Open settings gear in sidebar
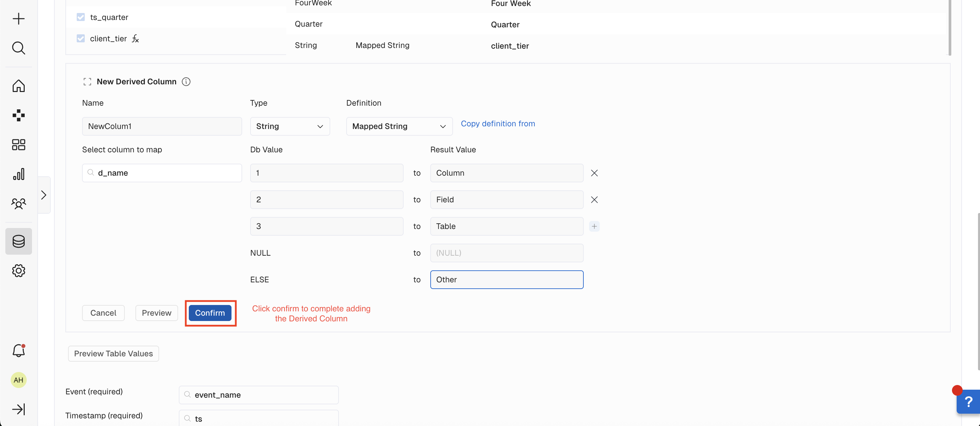 pos(18,271)
